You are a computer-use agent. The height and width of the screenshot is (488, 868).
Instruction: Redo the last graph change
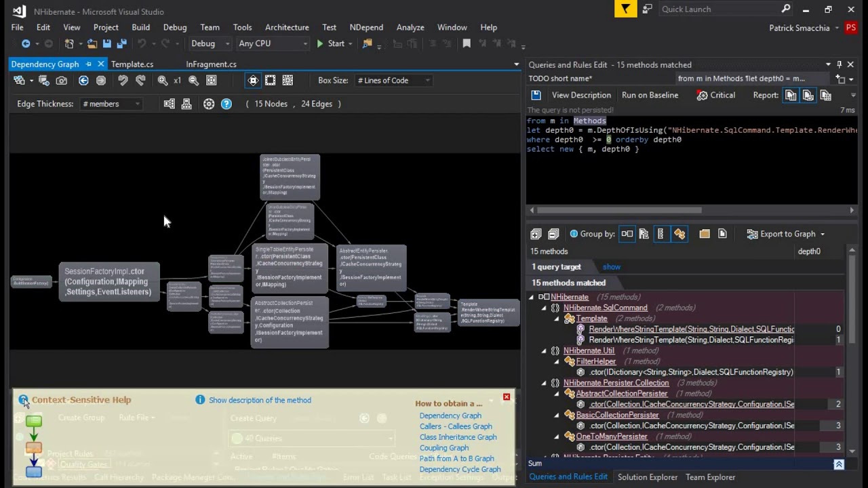click(x=140, y=80)
